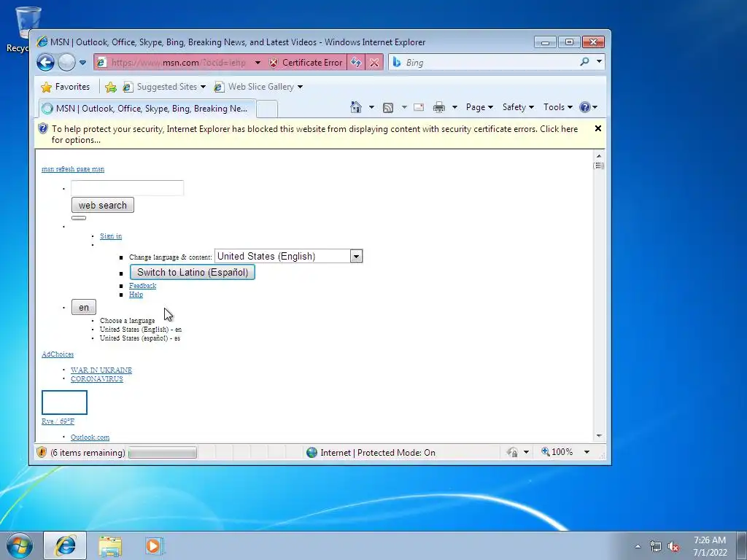Expand the Home button dropdown arrow
Image resolution: width=747 pixels, height=560 pixels.
[x=371, y=107]
